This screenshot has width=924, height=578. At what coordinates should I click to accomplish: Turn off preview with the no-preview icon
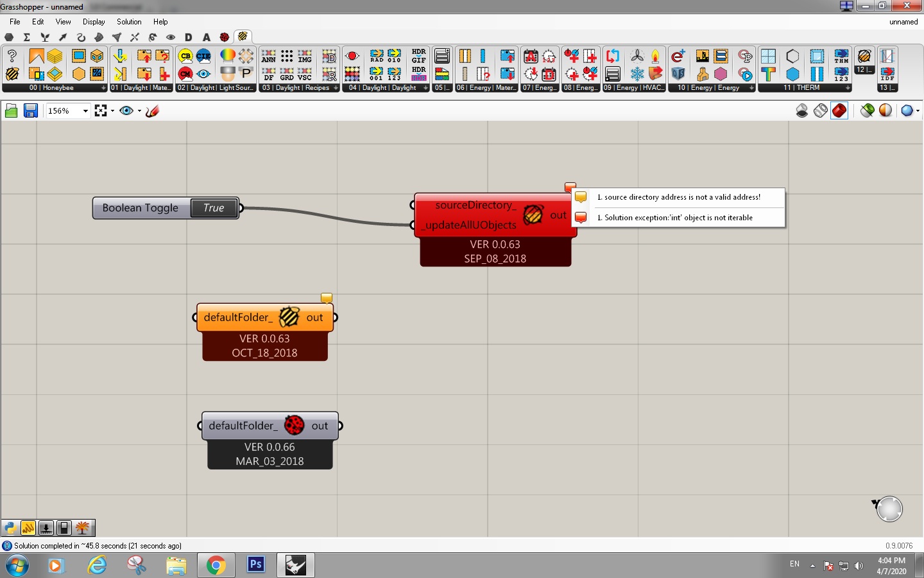point(802,110)
